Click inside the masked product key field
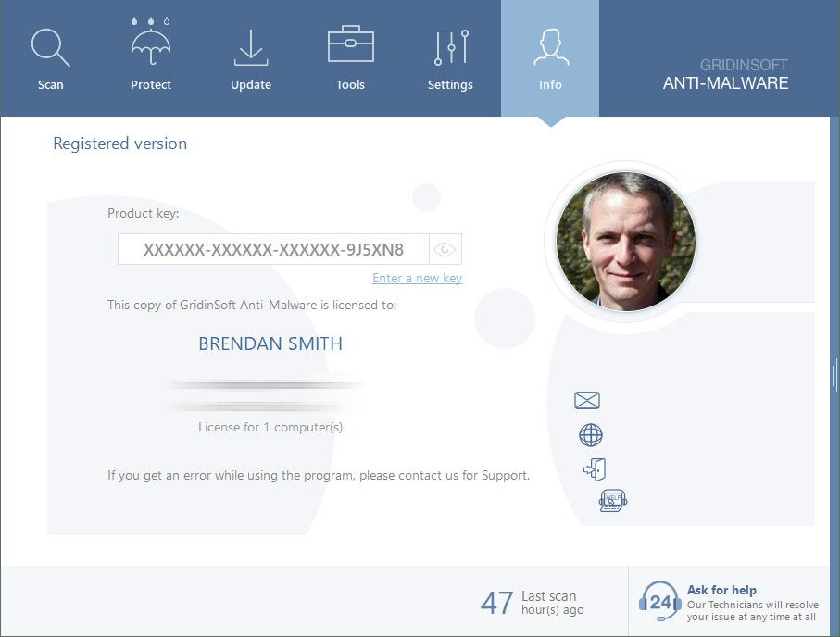Viewport: 840px width, 637px height. [x=273, y=250]
